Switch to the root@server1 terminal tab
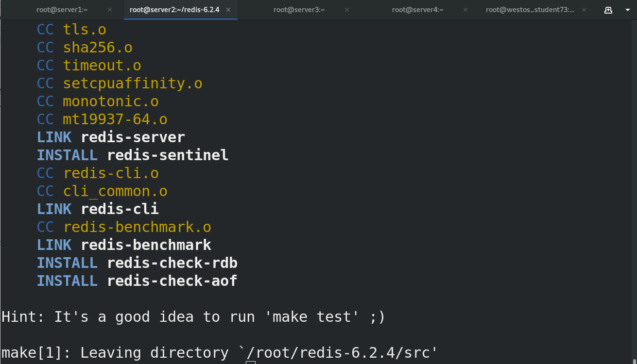The width and height of the screenshot is (637, 364). [x=62, y=10]
